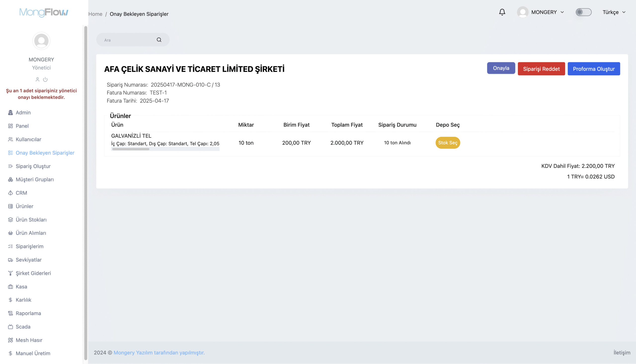636x364 pixels.
Task: Open the notifications bell icon
Action: pos(502,12)
